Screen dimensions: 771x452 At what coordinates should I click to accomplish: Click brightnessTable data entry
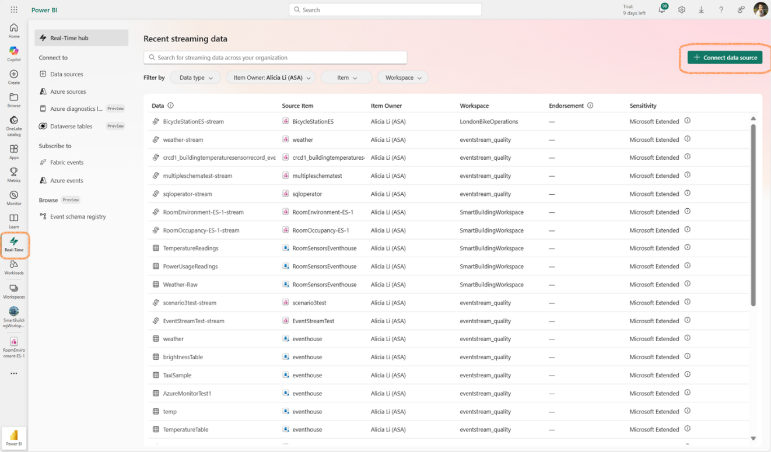click(x=183, y=357)
